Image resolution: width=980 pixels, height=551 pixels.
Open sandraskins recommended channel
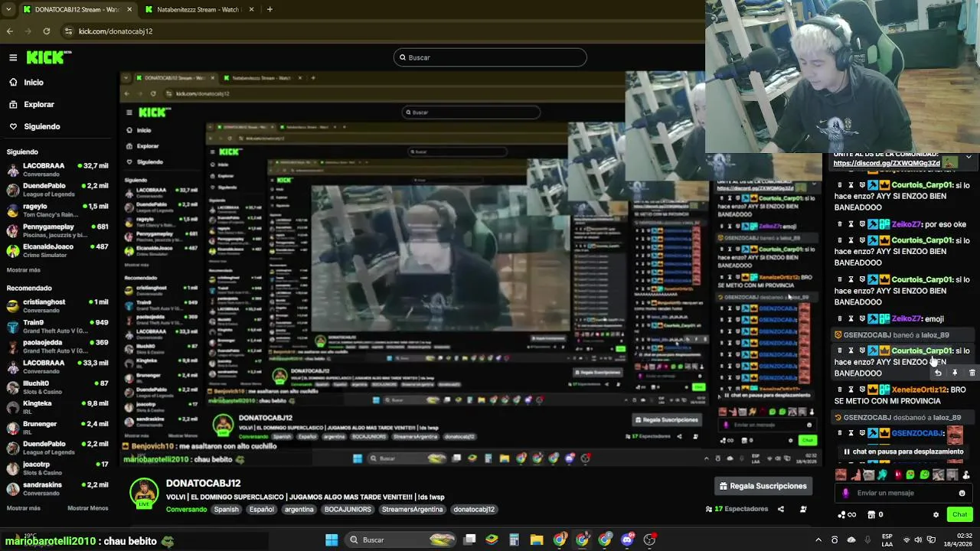pos(57,488)
